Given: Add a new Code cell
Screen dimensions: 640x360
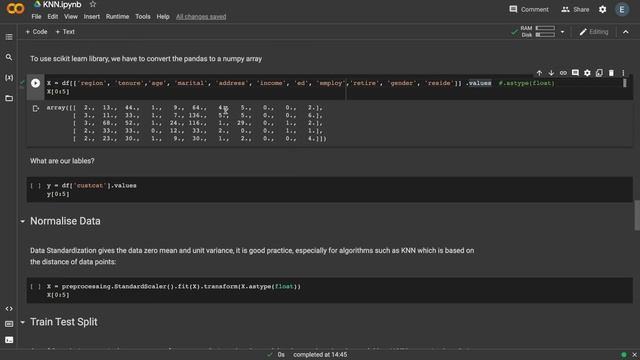Looking at the screenshot, I should point(36,32).
